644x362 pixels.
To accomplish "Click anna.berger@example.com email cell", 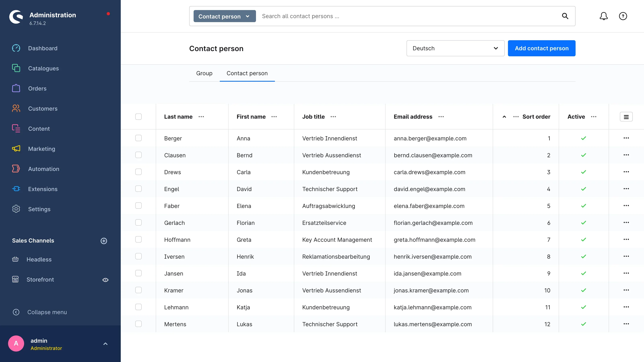I will [x=430, y=138].
